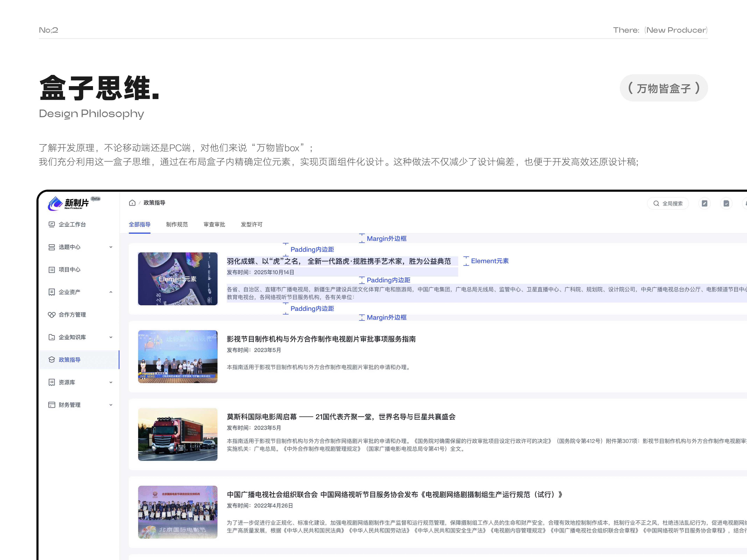Screen dimensions: 747x560
Task: Click the 盒子思维 heading
Action: (100, 88)
